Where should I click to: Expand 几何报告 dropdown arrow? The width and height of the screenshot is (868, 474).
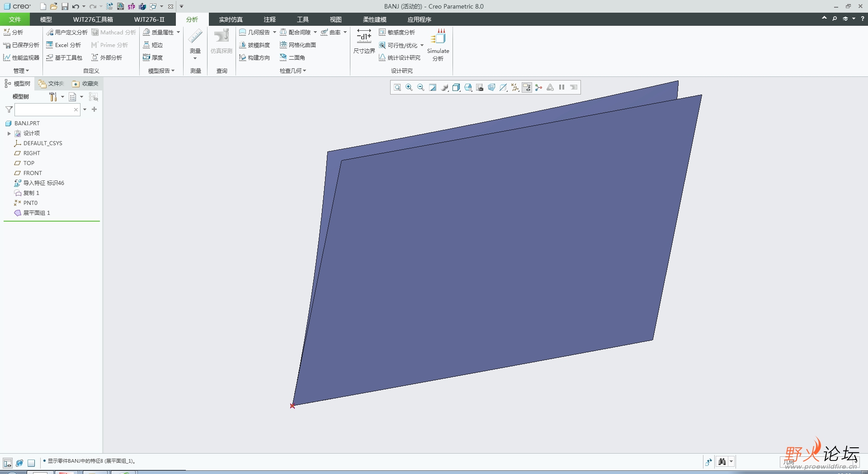(274, 32)
